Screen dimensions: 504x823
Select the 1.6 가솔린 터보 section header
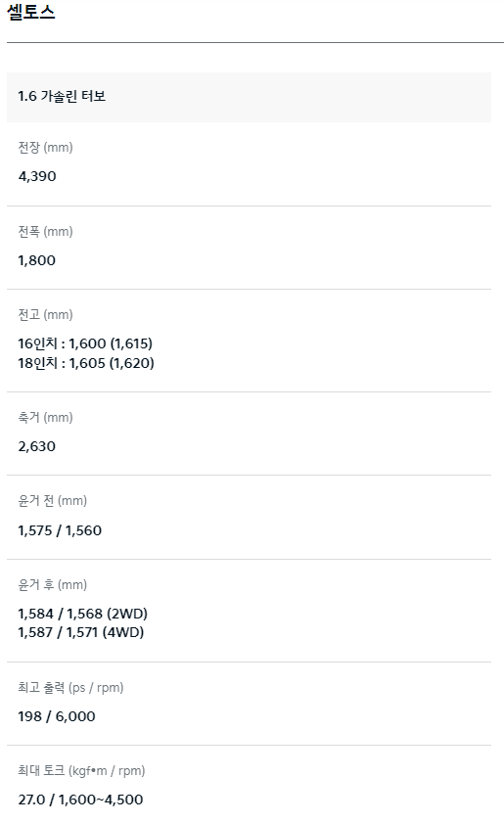249,97
